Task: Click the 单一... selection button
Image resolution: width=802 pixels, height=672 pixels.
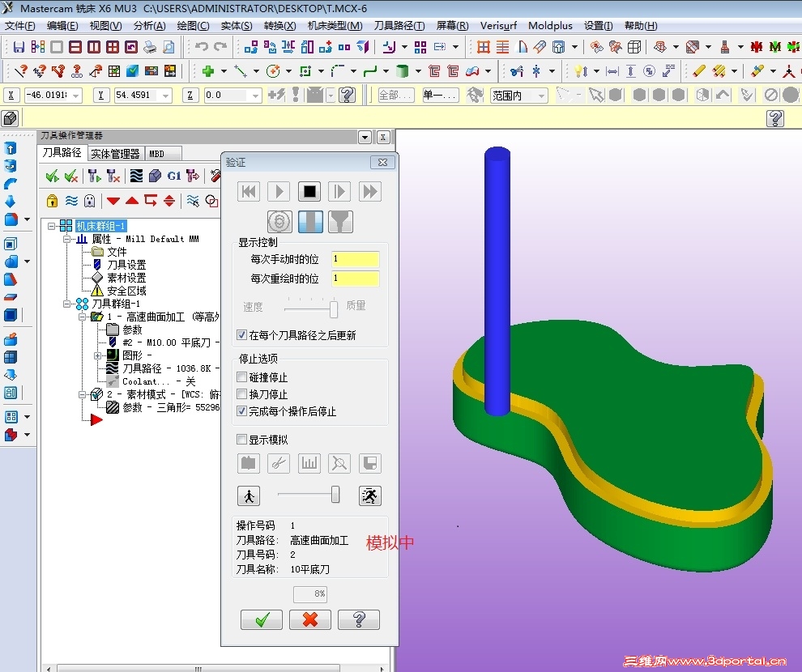Action: pos(441,95)
